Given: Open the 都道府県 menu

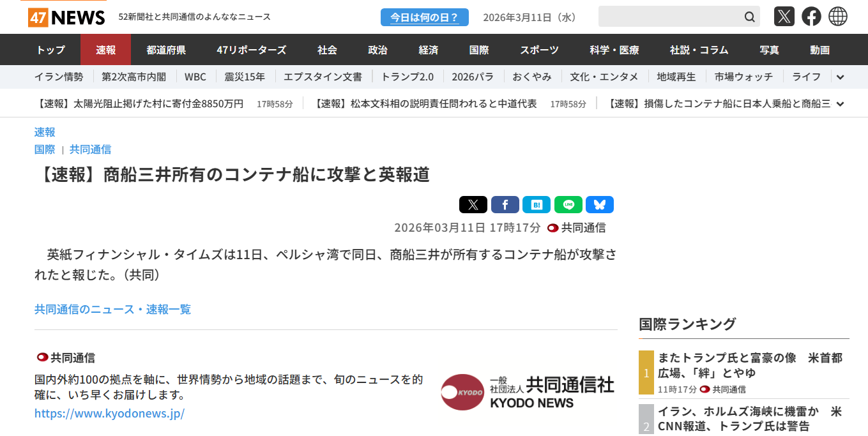Looking at the screenshot, I should (x=166, y=50).
